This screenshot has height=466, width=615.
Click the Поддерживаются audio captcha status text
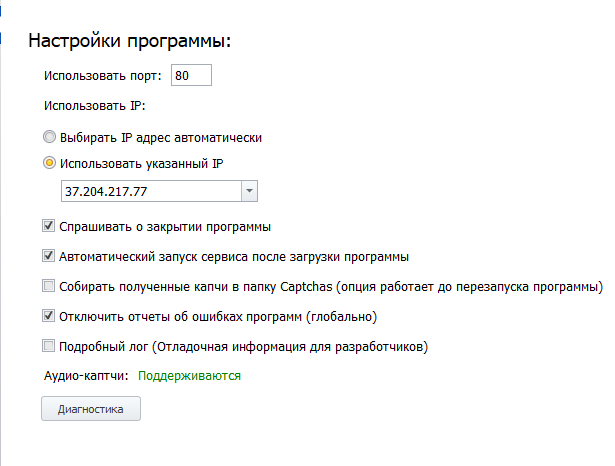(189, 376)
